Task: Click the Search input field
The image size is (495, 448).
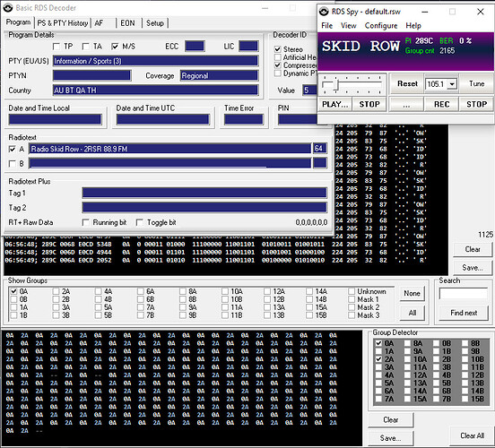Action: pos(463,293)
